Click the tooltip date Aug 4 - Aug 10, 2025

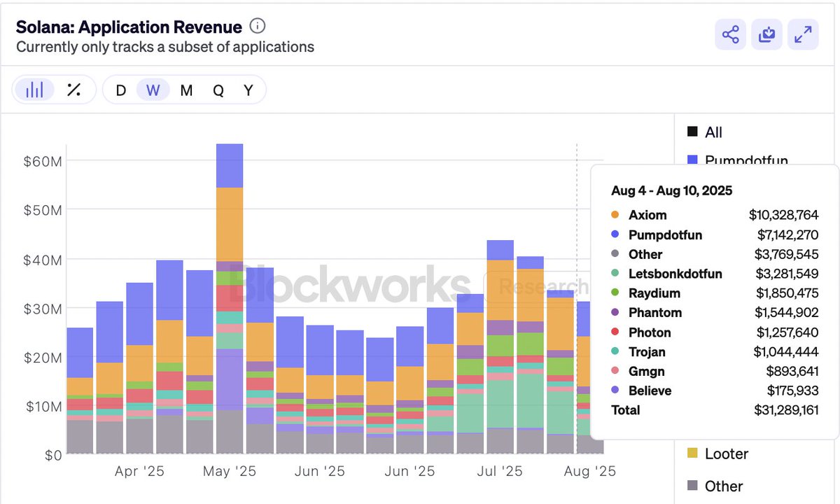(x=672, y=190)
